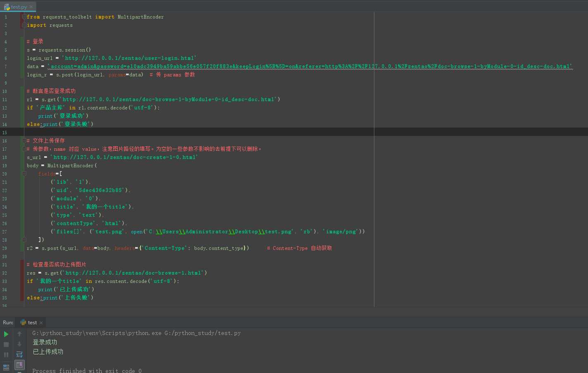Screen dimensions: 588x373
Task: Close the test run tab
Action: click(x=41, y=323)
